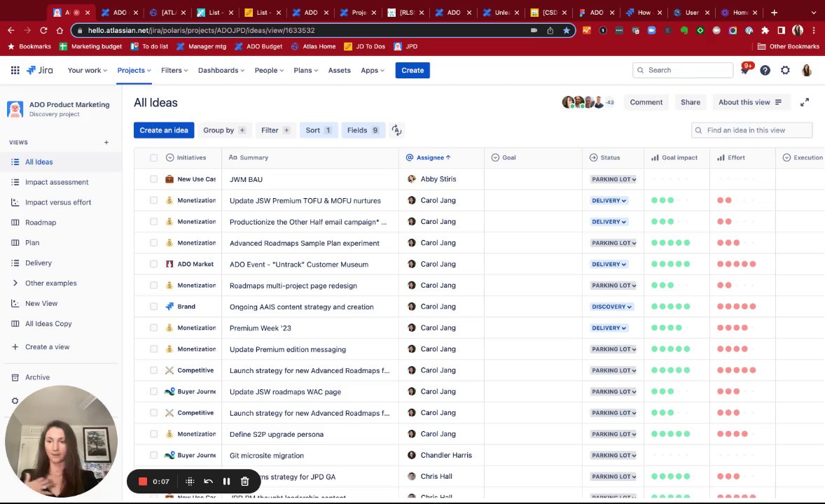Restart recording with the undo arrow icon

(x=209, y=482)
